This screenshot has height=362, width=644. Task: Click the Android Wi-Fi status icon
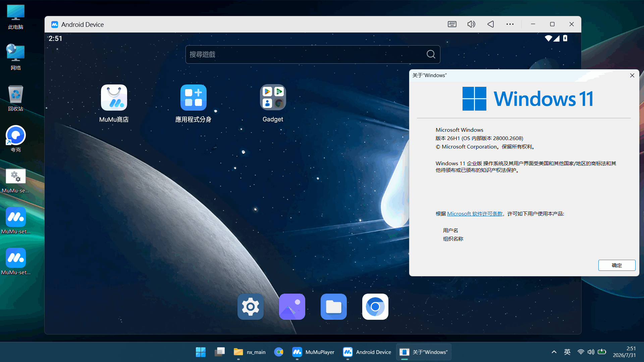tap(548, 38)
